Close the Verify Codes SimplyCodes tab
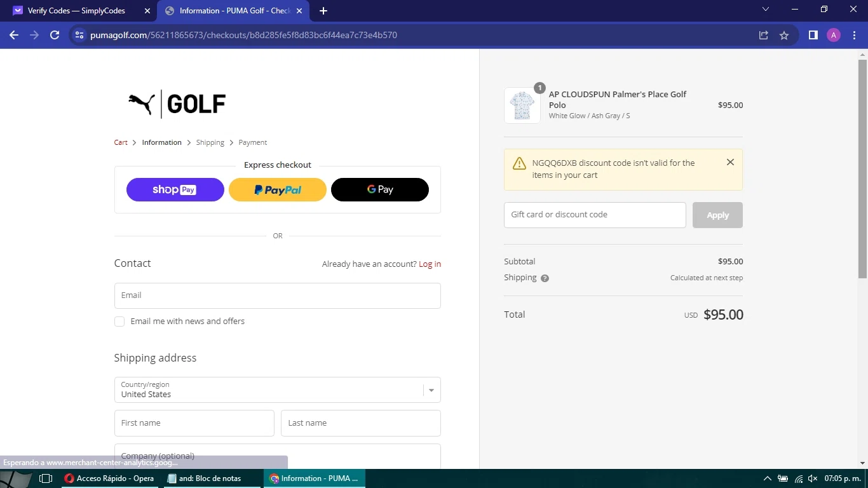 (x=147, y=11)
